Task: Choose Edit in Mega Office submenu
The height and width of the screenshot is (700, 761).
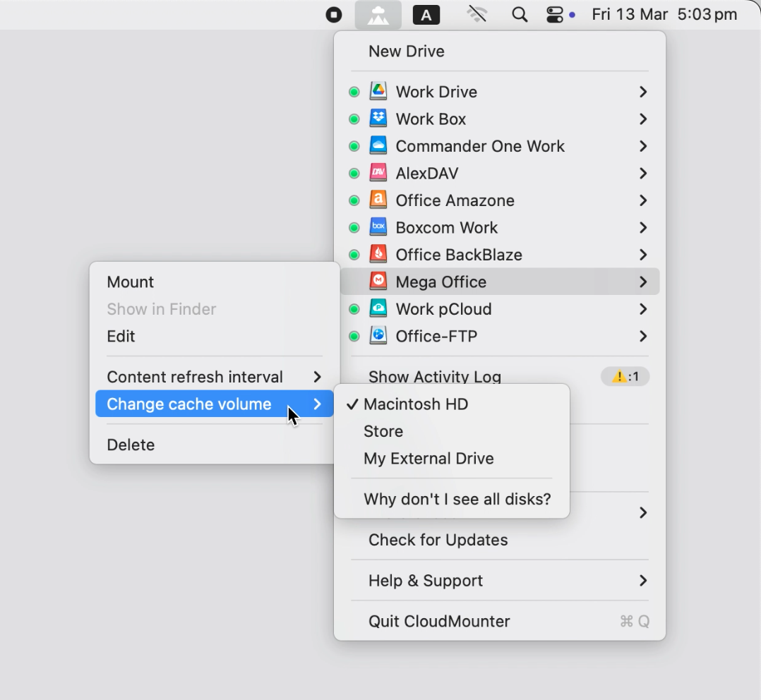Action: [x=215, y=336]
